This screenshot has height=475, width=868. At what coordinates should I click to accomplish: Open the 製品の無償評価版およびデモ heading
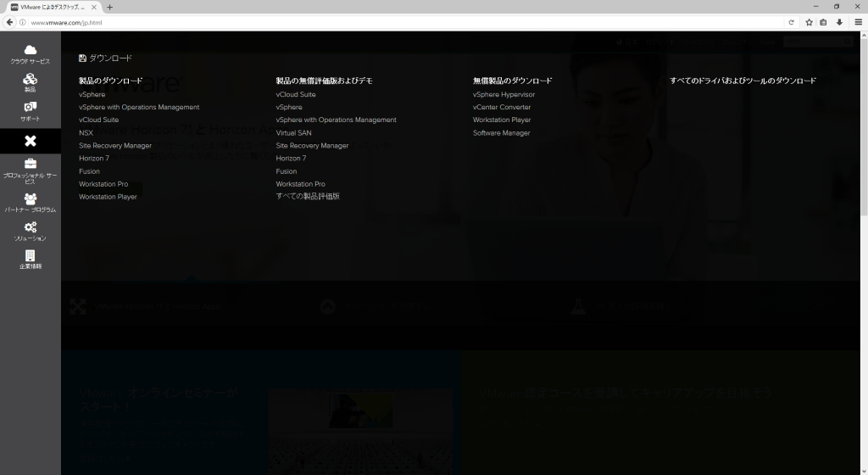(325, 81)
